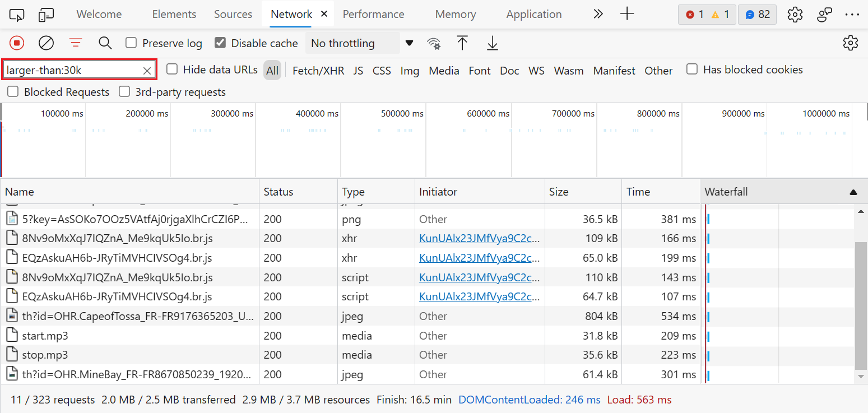
Task: Open initiator link of 110 kB script row
Action: 480,277
